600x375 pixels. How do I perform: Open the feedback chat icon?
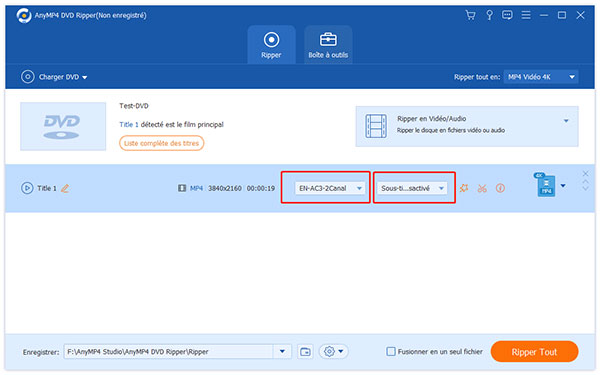click(x=507, y=15)
